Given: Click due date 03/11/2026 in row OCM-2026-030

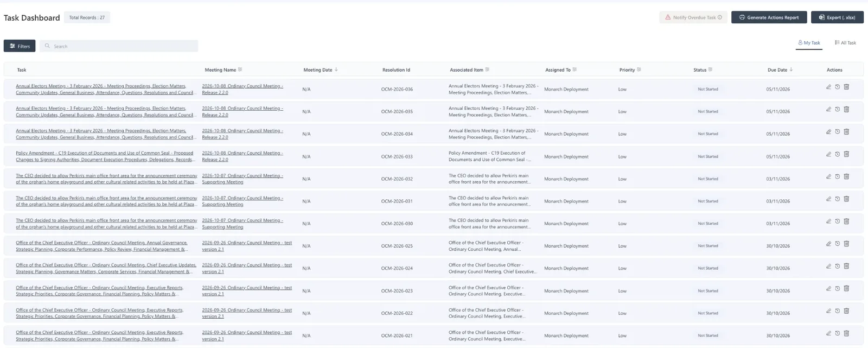Looking at the screenshot, I should [778, 224].
